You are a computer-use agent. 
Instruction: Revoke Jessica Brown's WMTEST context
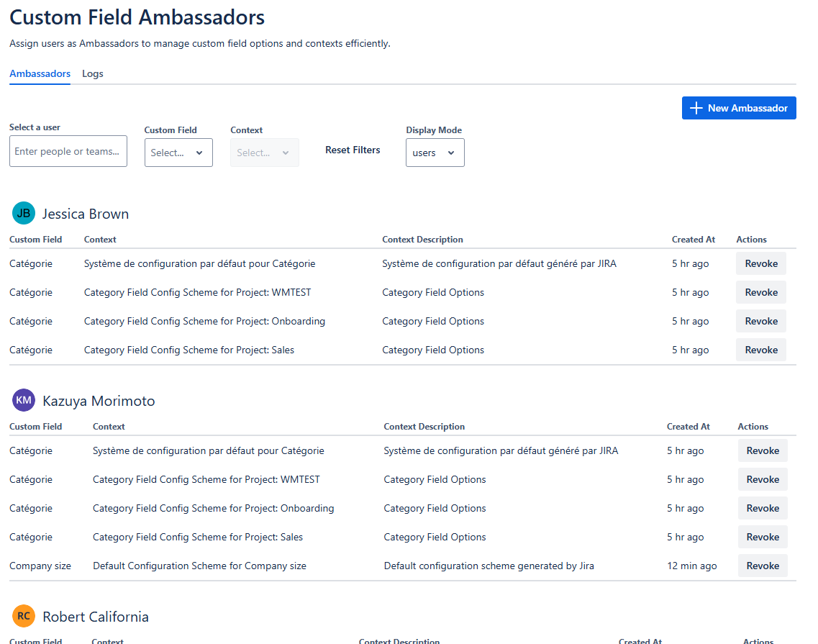click(760, 292)
